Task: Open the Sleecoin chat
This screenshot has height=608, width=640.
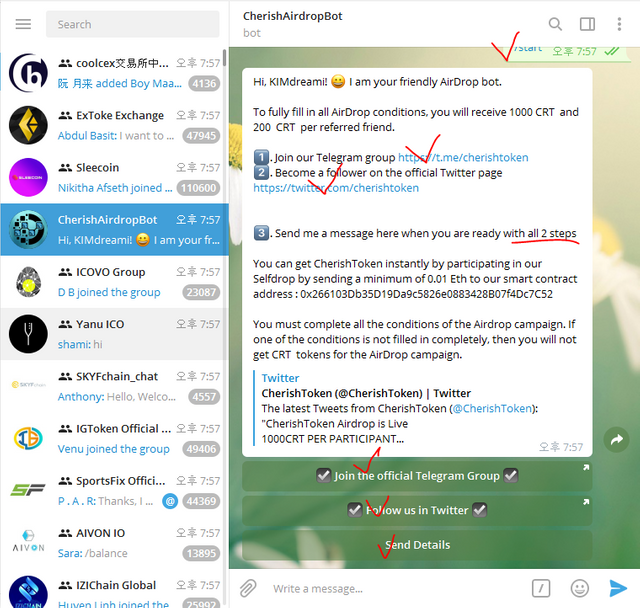Action: [x=114, y=178]
